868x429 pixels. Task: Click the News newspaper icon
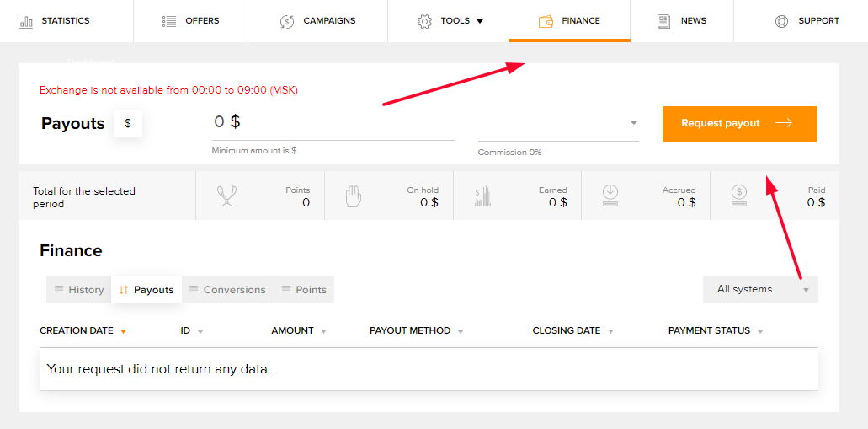pos(663,21)
